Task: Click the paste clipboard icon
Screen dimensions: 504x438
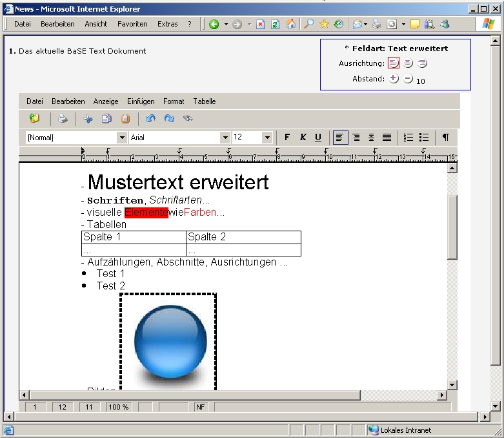Action: point(125,119)
